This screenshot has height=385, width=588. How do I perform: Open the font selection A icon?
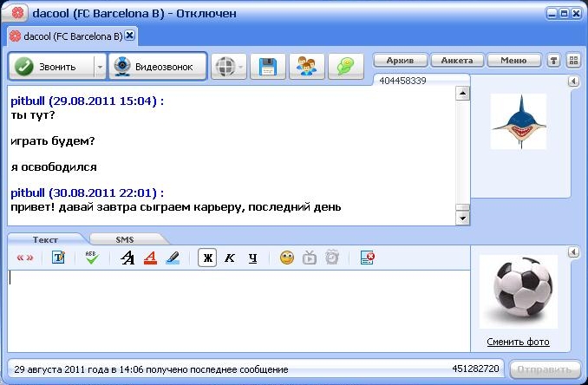(x=127, y=258)
